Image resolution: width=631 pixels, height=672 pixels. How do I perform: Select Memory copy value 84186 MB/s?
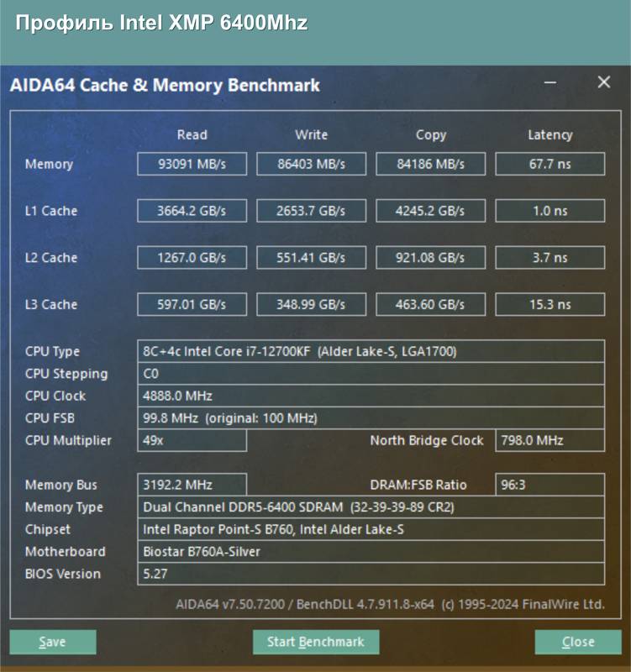431,164
